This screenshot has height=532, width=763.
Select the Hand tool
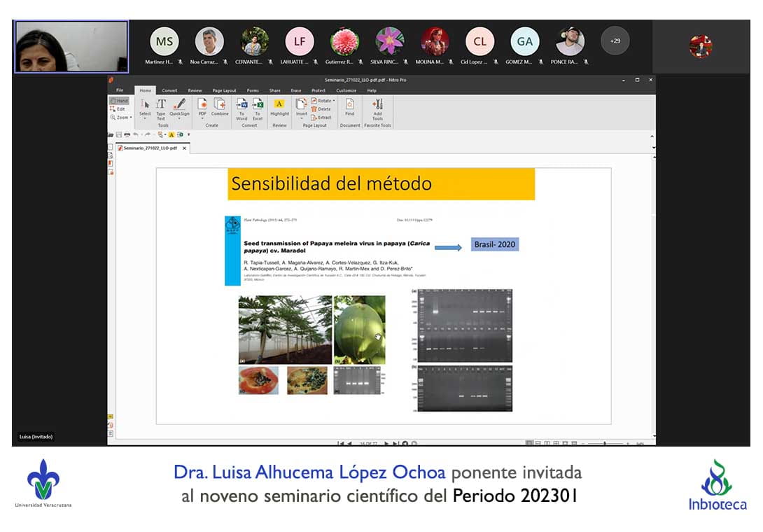tap(118, 101)
